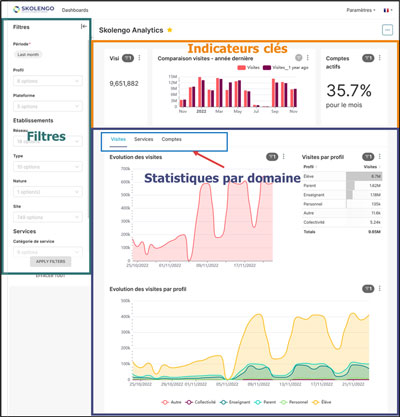Open kebab menu of Comptes actifs card
Viewport: 400px width, 417px height.
380,58
